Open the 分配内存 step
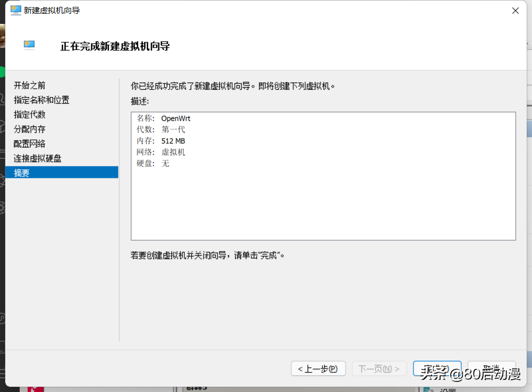Viewport: 532px width, 392px height. [x=30, y=129]
